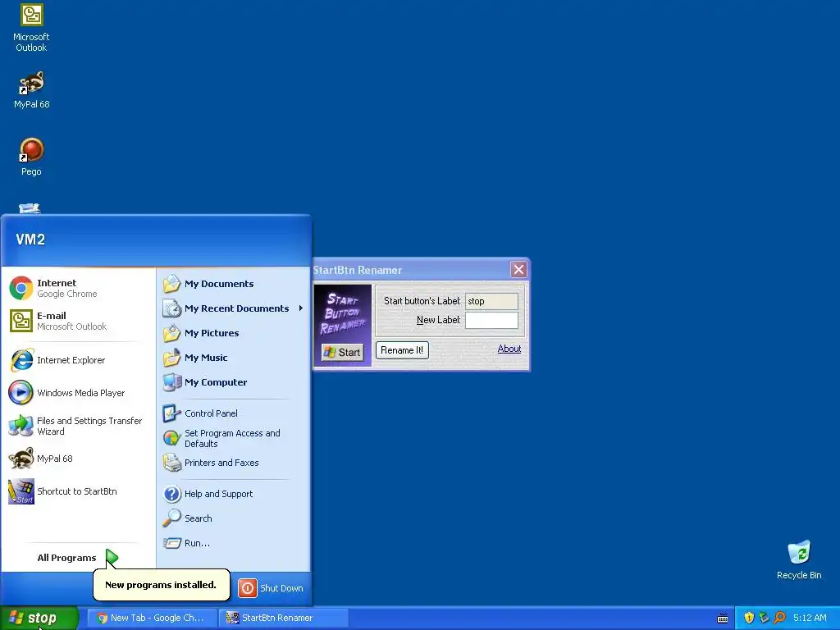This screenshot has width=840, height=630.
Task: Open the Run... dialog
Action: 233,543
